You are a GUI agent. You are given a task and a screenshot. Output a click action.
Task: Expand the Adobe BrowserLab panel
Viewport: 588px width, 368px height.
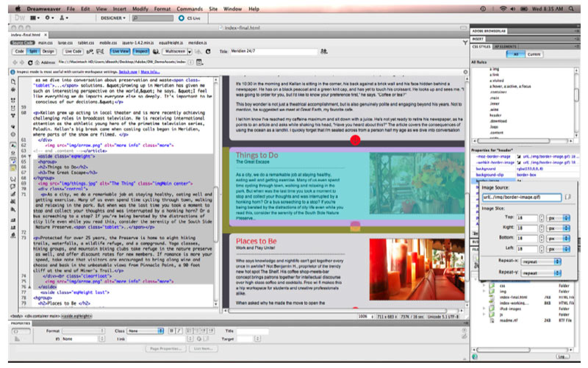(489, 31)
